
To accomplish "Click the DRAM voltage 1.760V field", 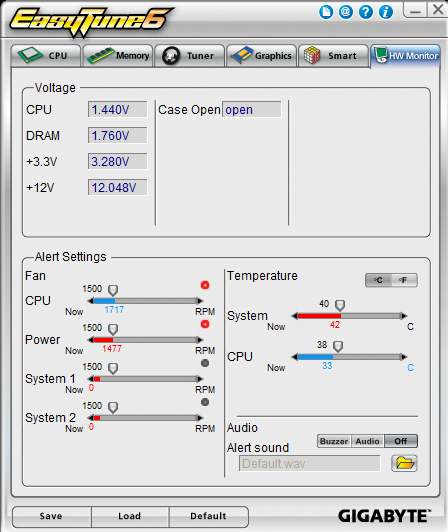I will 118,135.
